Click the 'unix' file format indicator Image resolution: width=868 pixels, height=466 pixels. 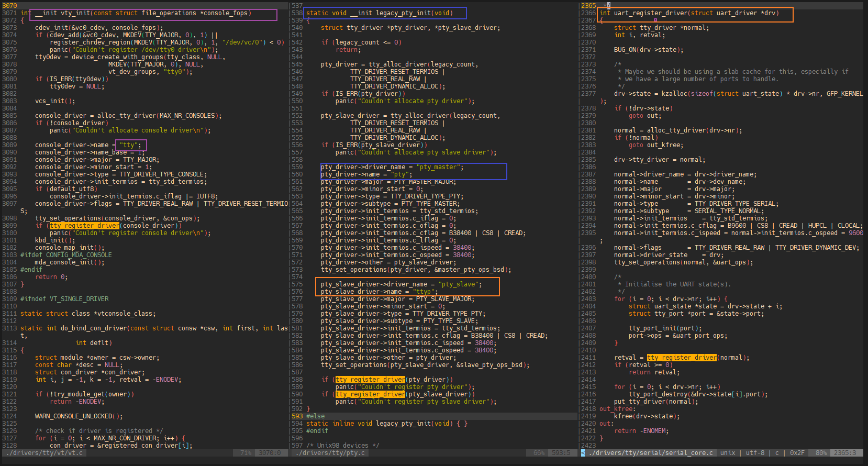coord(728,453)
